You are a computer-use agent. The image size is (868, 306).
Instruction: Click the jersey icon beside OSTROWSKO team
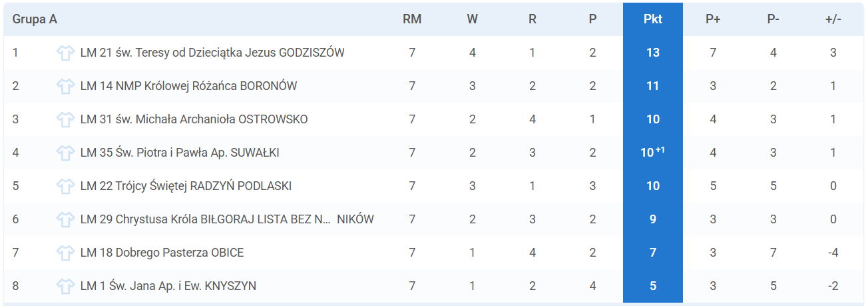[x=65, y=119]
